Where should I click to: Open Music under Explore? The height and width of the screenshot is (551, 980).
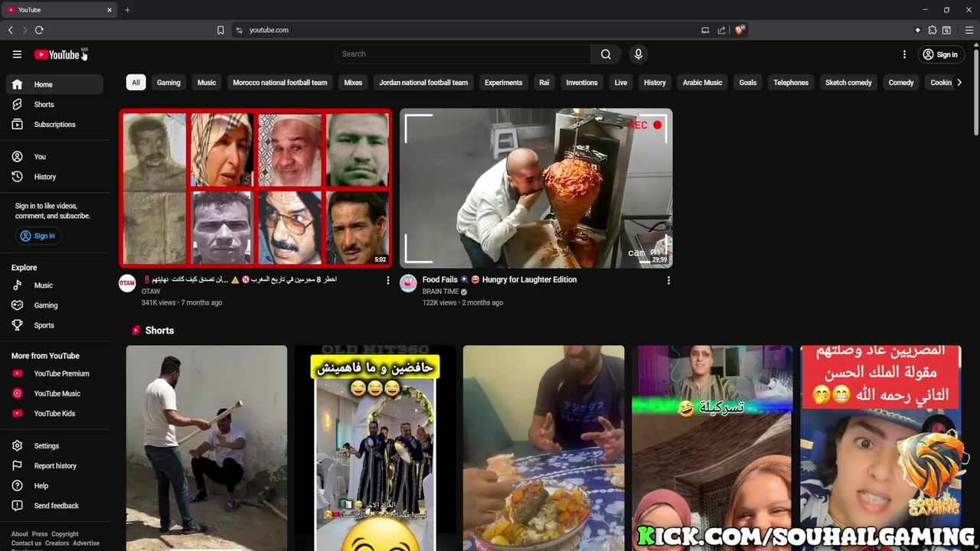tap(54, 285)
